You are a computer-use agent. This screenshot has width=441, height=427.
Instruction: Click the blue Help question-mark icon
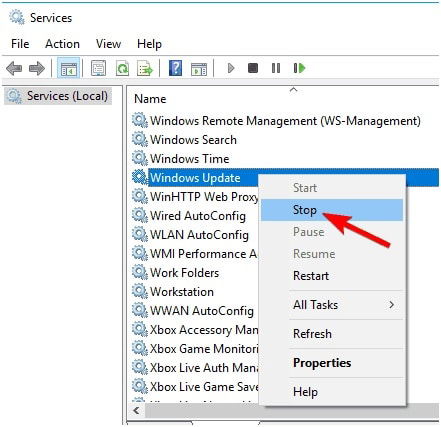(x=175, y=68)
